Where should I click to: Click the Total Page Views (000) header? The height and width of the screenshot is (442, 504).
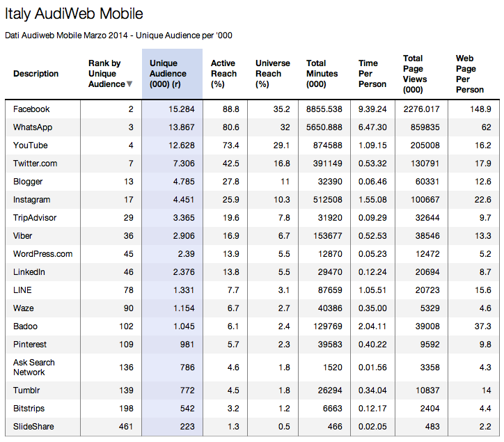click(415, 74)
